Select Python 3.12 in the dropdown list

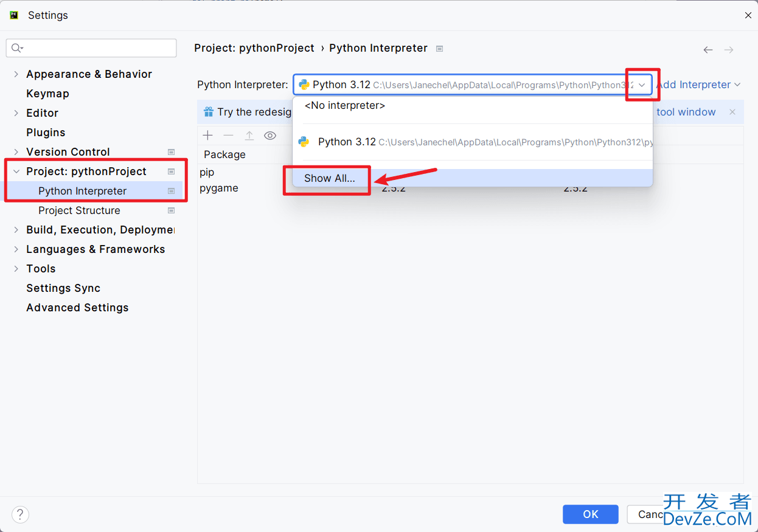click(x=473, y=142)
